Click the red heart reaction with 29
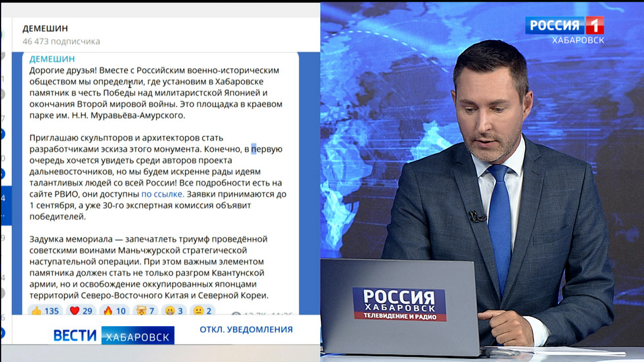Image resolution: width=644 pixels, height=362 pixels. (81, 310)
